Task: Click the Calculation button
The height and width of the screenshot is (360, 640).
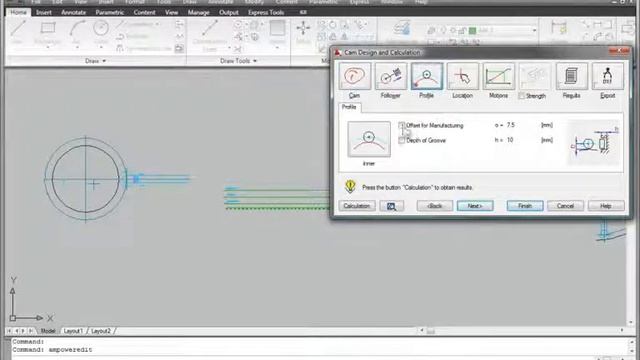Action: (x=357, y=206)
